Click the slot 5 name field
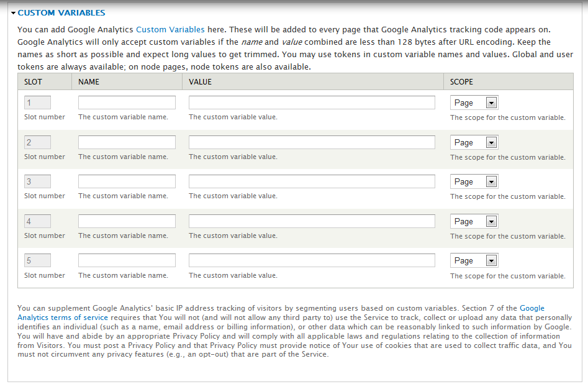Screen dimensions: 588x384 [x=127, y=260]
